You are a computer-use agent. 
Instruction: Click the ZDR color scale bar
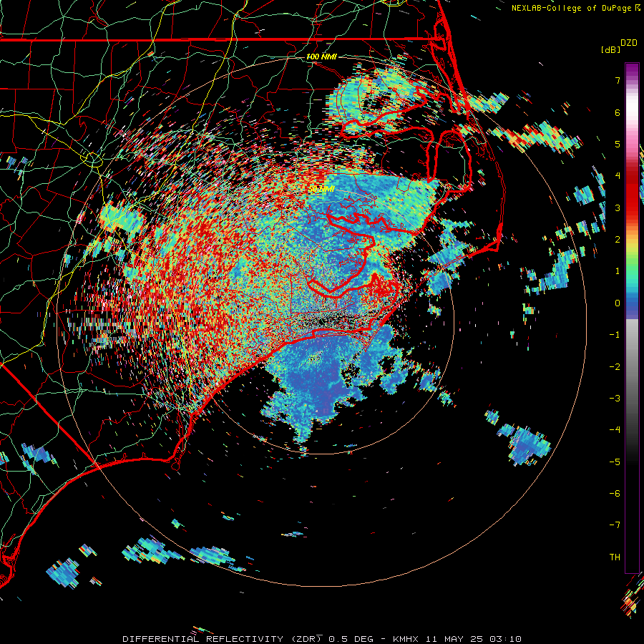tap(632, 318)
